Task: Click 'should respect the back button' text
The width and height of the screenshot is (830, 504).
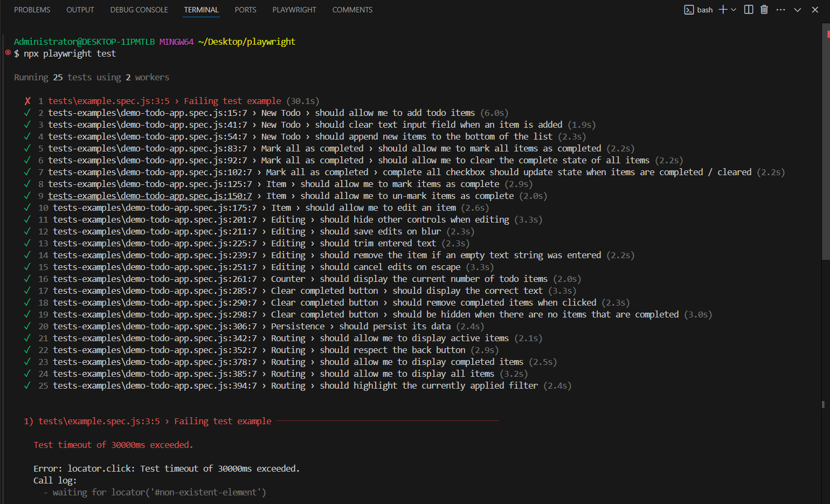Action: coord(392,350)
